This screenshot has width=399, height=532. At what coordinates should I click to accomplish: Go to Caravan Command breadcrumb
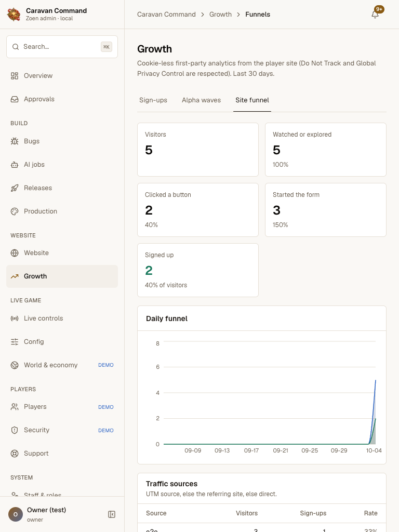[x=166, y=14]
